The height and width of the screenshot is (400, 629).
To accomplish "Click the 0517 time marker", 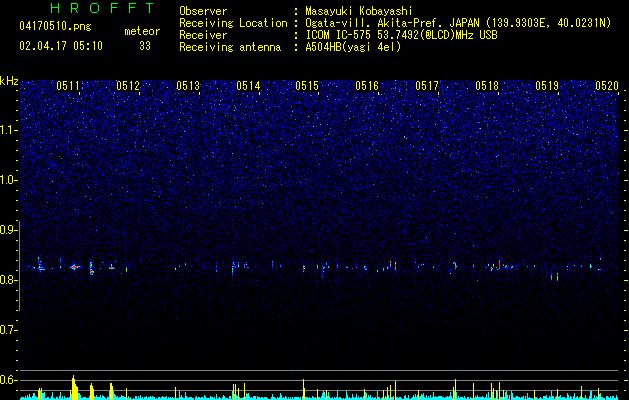I will (x=427, y=85).
